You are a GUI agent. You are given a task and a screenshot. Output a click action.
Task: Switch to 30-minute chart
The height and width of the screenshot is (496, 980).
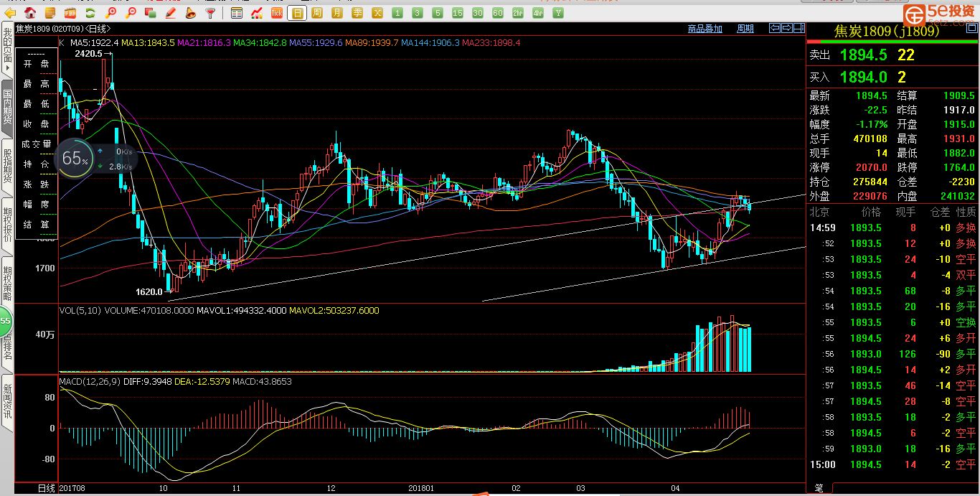(x=478, y=13)
